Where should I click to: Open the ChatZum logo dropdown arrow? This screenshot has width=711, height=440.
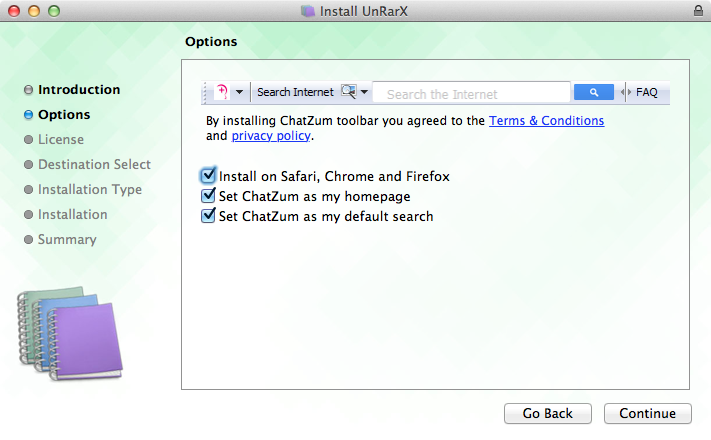pyautogui.click(x=240, y=93)
